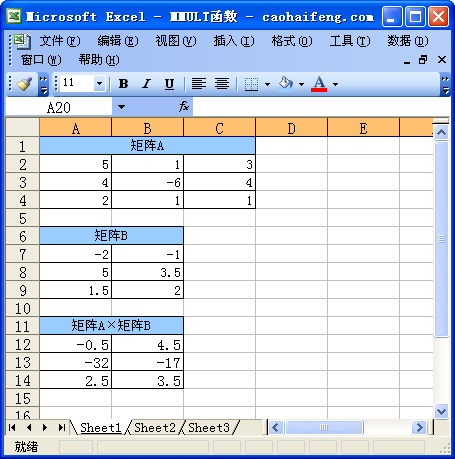Toggle Bold formatting button
Image resolution: width=455 pixels, height=459 pixels.
(123, 84)
